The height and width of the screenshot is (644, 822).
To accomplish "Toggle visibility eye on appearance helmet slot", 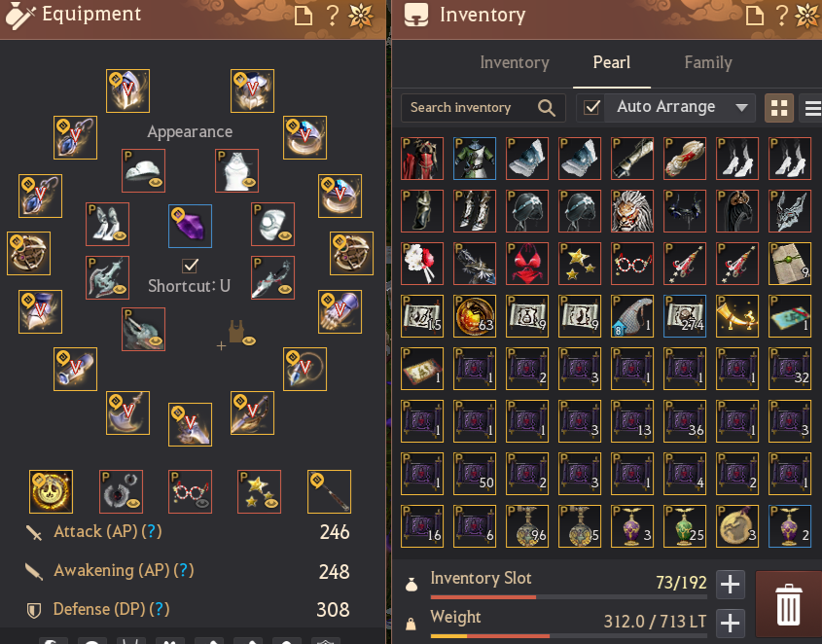I will (156, 183).
